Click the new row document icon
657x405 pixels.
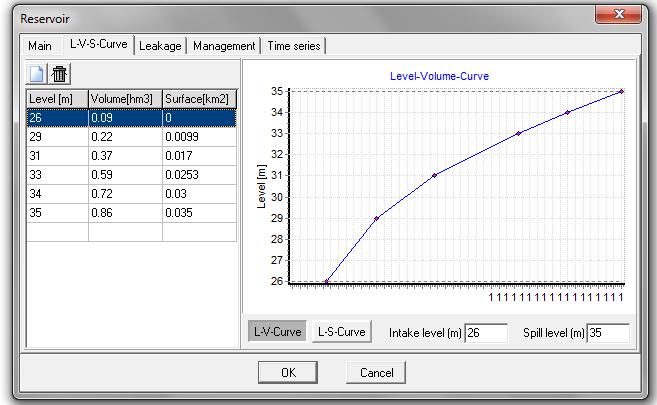(x=36, y=74)
